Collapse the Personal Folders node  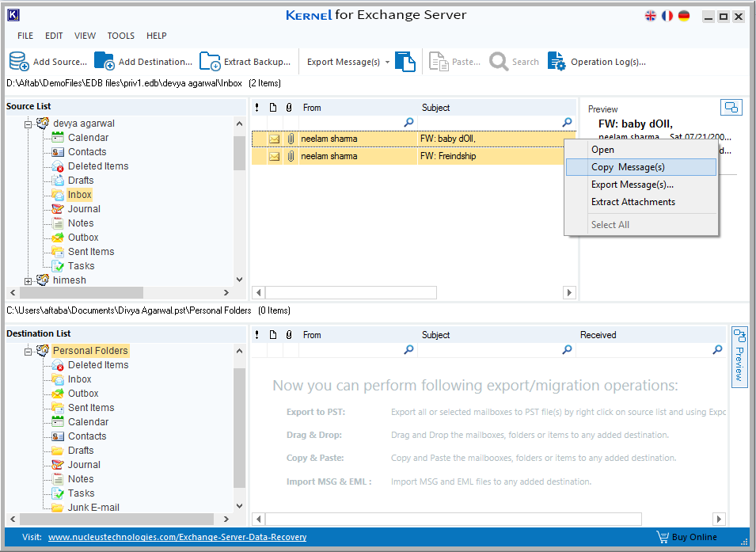[x=28, y=352]
